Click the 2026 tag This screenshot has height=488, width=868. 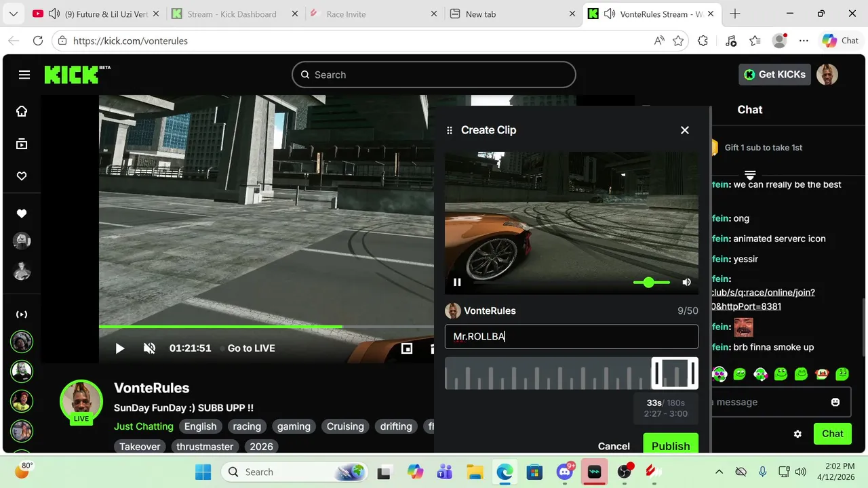(x=261, y=447)
